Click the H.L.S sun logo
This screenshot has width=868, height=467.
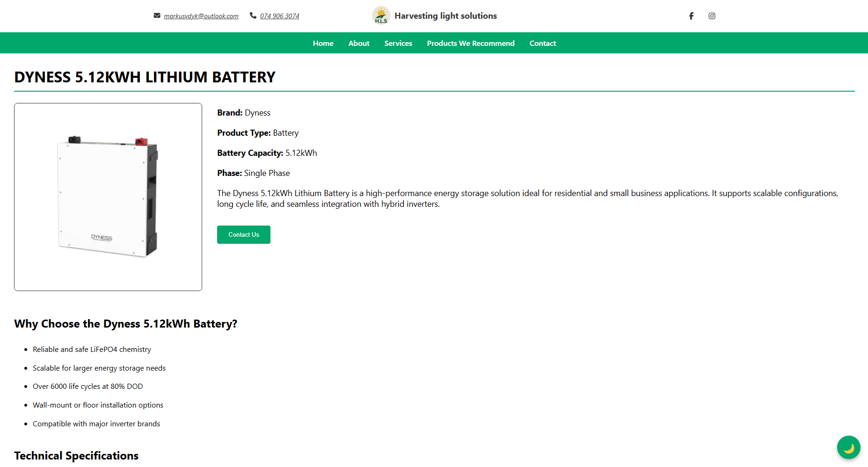381,15
